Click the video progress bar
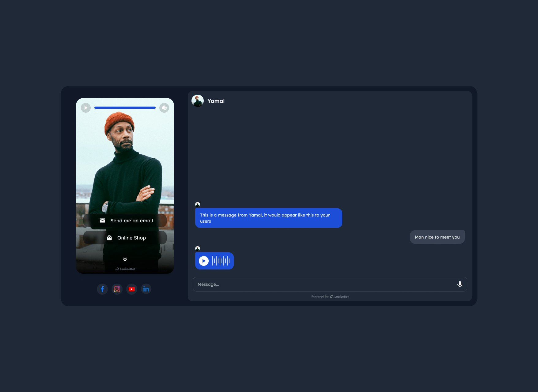 (125, 107)
